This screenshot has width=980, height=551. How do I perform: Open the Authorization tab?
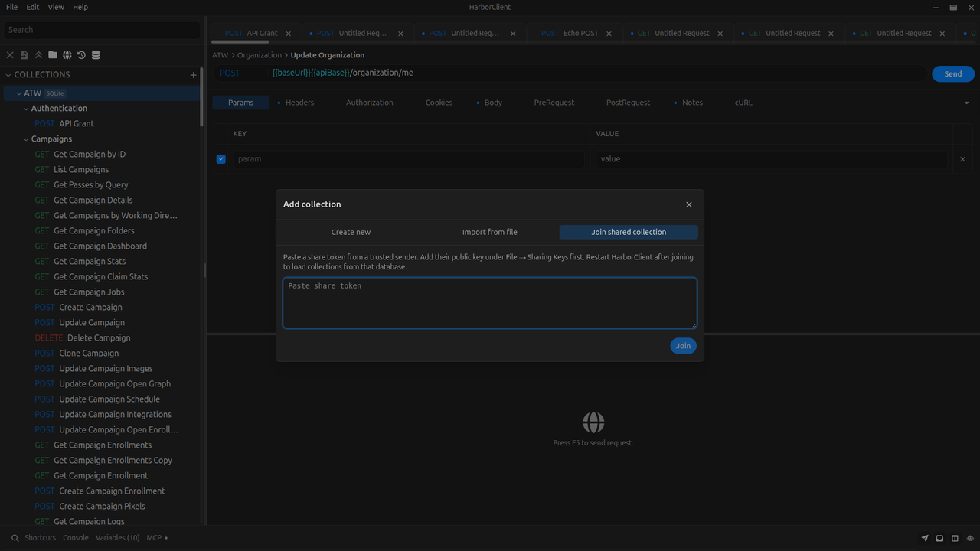point(370,103)
